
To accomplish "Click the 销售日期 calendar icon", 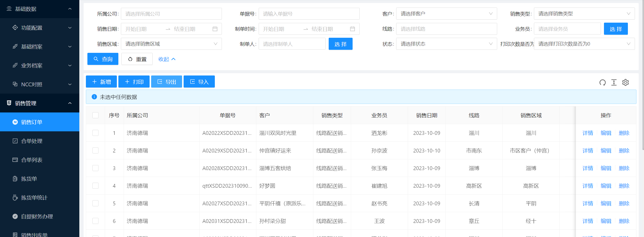I will point(215,29).
